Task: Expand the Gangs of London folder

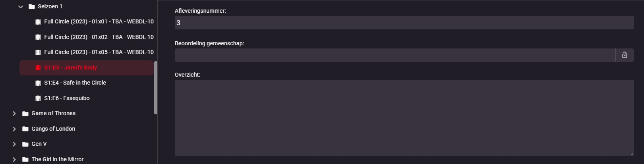Action: pos(14,129)
